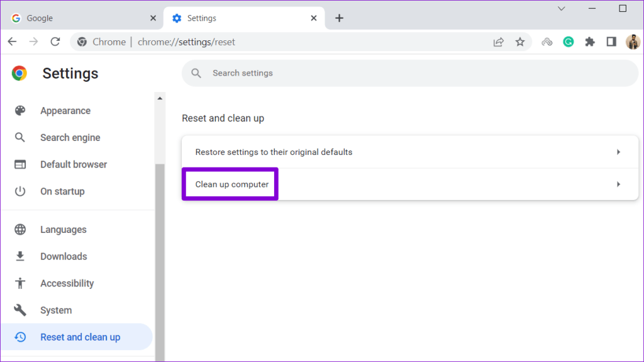Bookmark this page with star icon

520,42
